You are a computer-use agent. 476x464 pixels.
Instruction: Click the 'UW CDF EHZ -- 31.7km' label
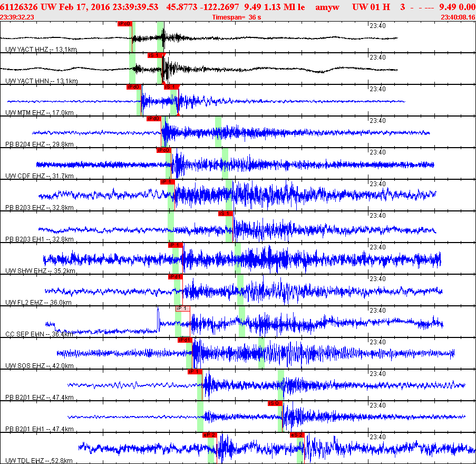click(x=40, y=176)
